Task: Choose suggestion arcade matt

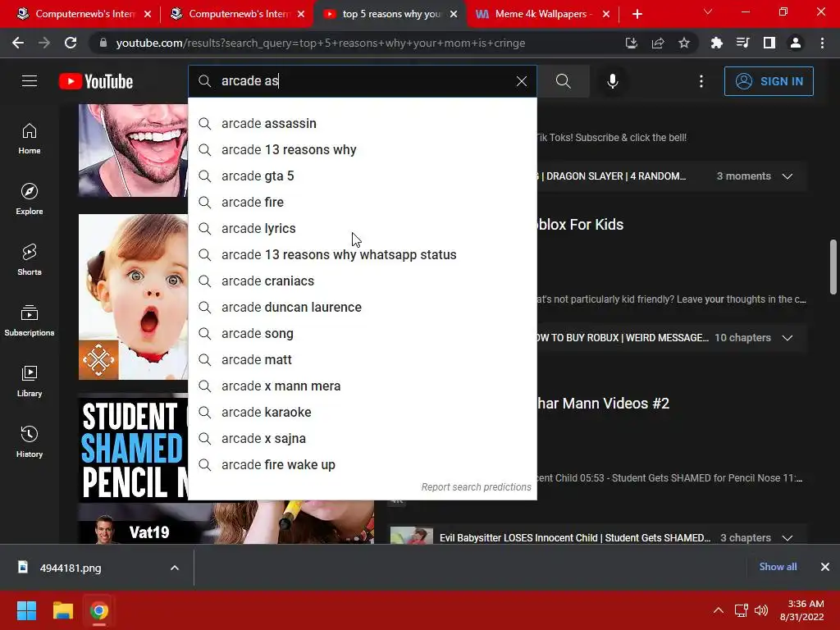Action: (363, 359)
